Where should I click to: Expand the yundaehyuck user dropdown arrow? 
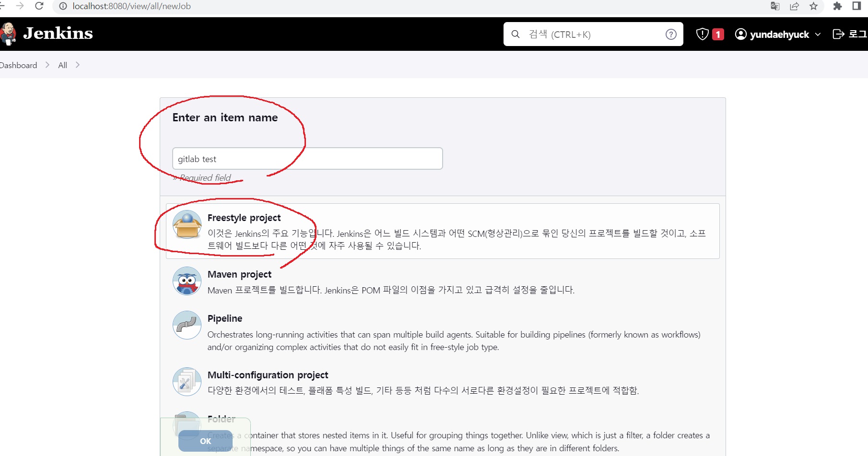[x=818, y=35]
